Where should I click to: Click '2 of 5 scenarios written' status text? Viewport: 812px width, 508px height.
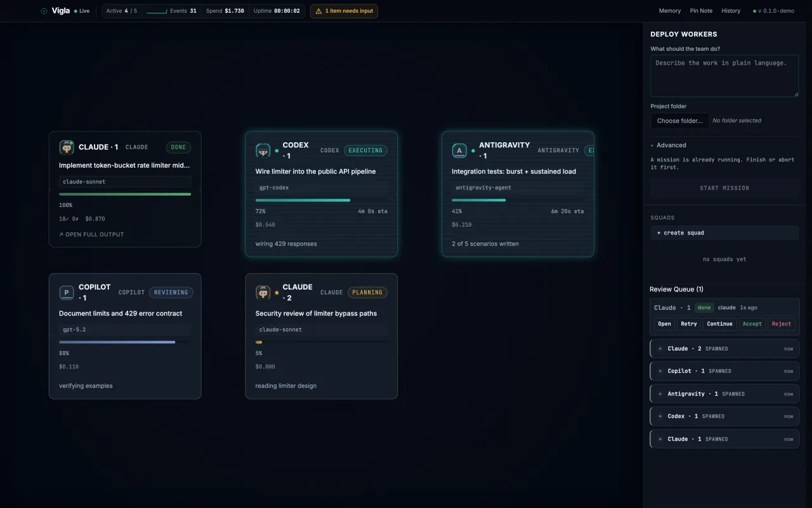pos(485,244)
